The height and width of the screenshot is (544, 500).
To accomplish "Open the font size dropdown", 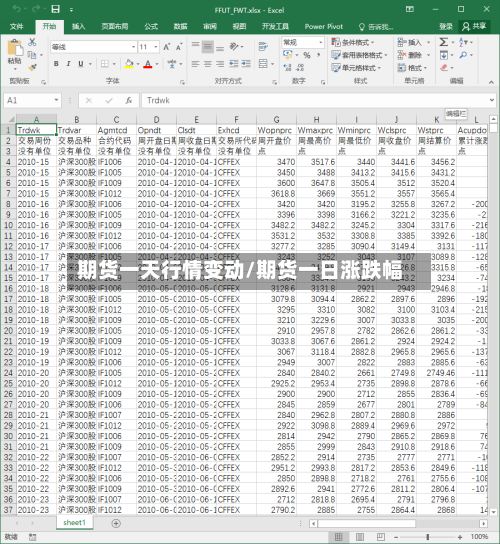I will (x=156, y=47).
